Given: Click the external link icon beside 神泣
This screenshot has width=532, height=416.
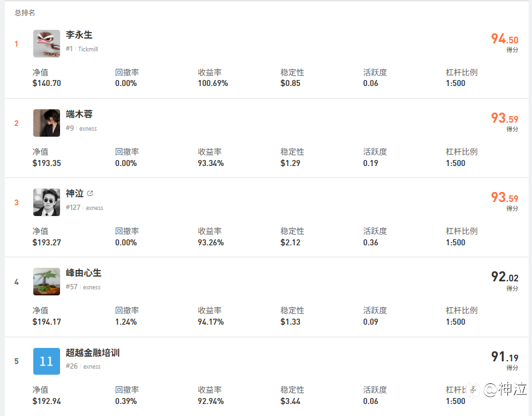Looking at the screenshot, I should pyautogui.click(x=90, y=193).
